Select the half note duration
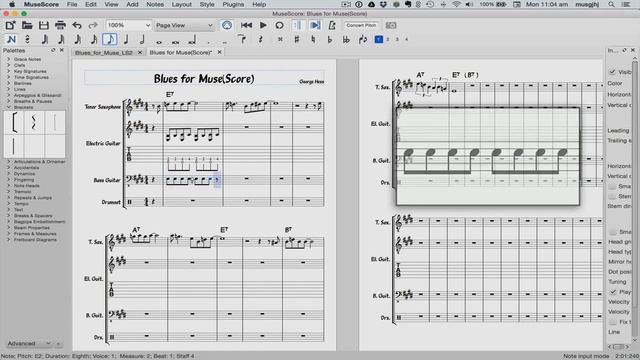 (x=142, y=40)
